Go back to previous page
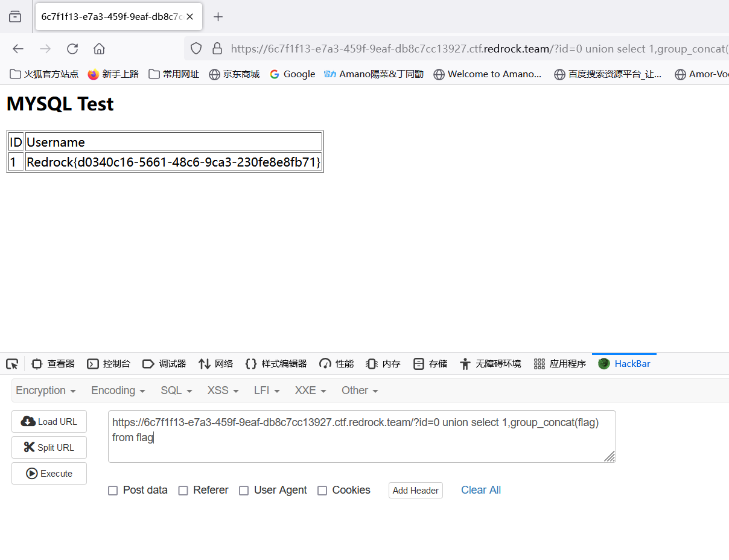Image resolution: width=729 pixels, height=560 pixels. [18, 49]
